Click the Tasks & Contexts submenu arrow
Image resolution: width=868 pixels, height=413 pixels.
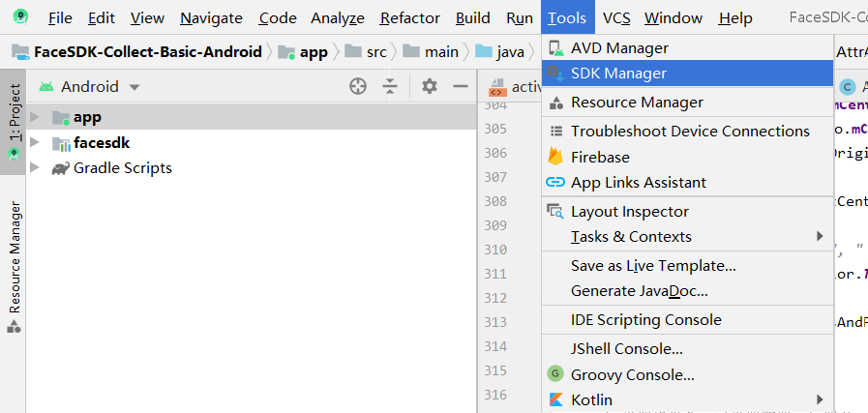point(820,236)
